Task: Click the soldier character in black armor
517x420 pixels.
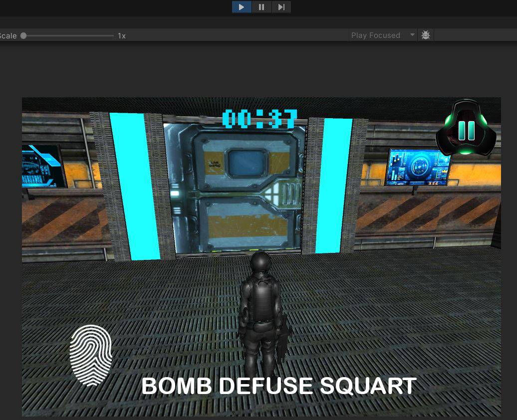Action: [x=260, y=314]
